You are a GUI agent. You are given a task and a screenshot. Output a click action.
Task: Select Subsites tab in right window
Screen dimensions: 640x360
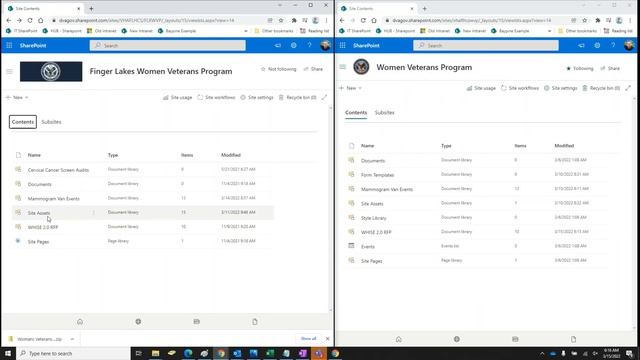pyautogui.click(x=384, y=112)
